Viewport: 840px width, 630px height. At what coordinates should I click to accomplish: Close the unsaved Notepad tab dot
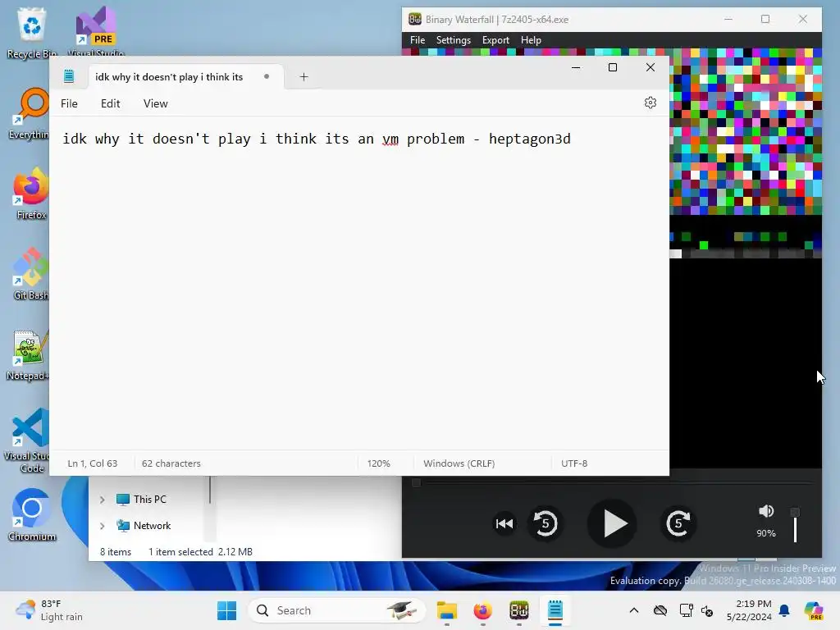pos(267,76)
